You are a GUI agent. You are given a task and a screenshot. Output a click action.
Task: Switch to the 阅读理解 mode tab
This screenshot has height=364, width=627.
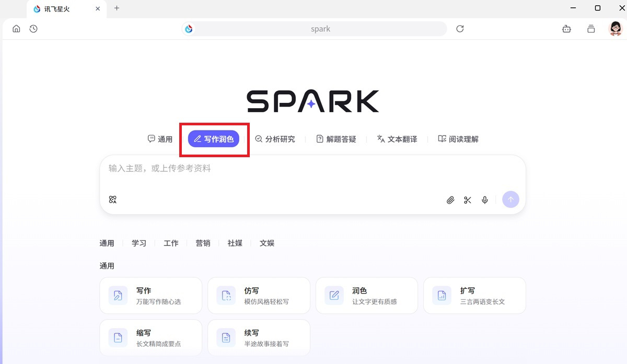458,139
